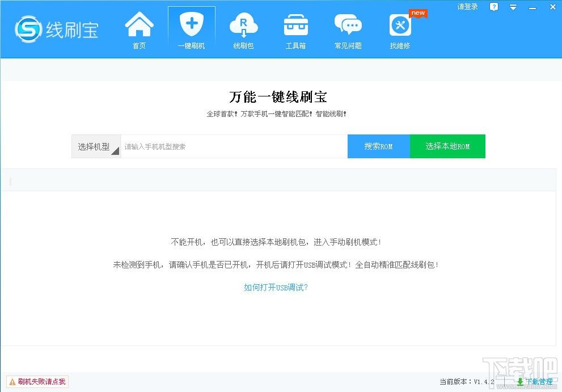
Task: Open the title bar dropdown menu icon
Action: tap(513, 7)
